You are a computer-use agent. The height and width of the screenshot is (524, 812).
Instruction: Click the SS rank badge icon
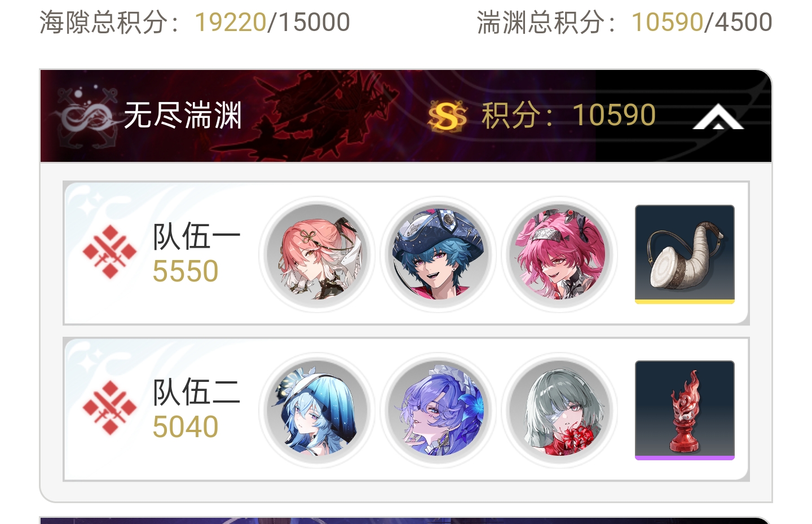(x=447, y=116)
